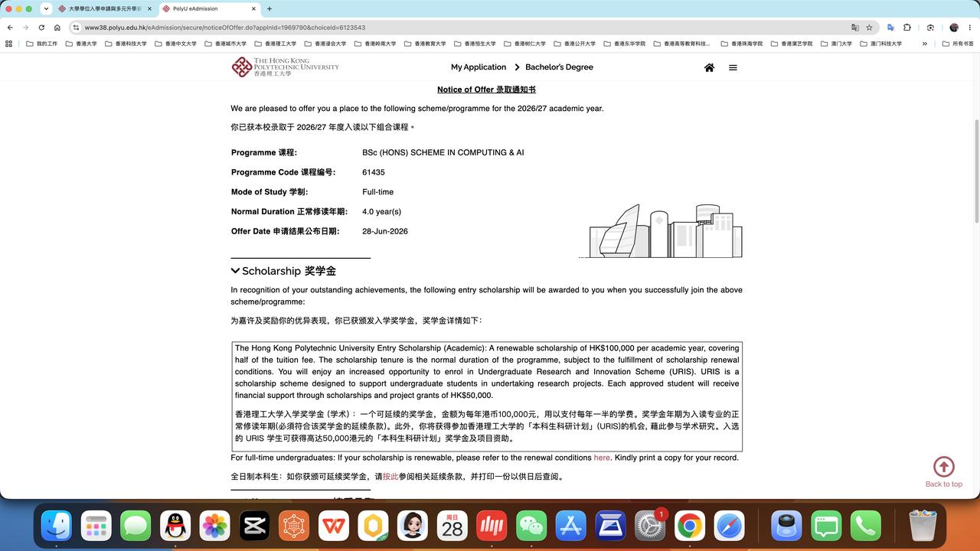Select the PolyU eAdmission browser tab
980x551 pixels.
click(207, 8)
